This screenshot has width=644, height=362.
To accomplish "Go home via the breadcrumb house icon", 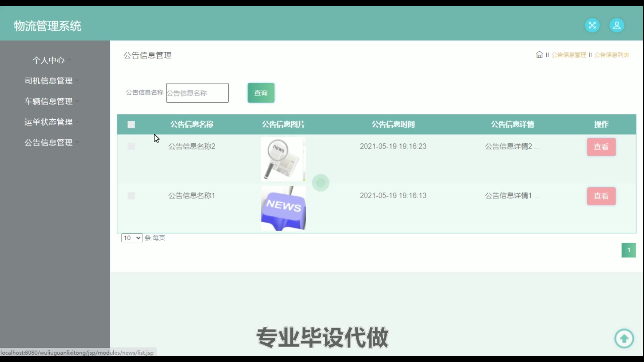I will pos(539,55).
